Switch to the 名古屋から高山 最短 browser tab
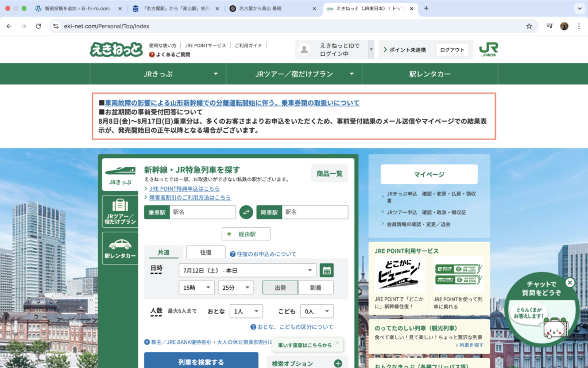Screen dimensions: 588x368 [273, 8]
